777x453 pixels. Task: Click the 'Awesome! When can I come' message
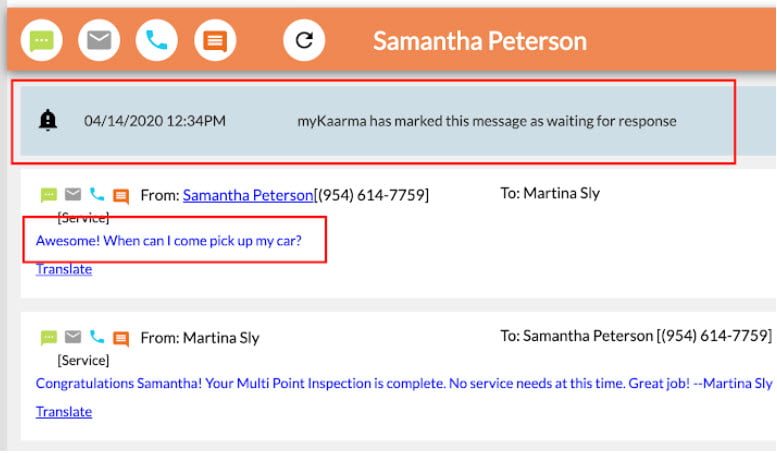click(168, 241)
